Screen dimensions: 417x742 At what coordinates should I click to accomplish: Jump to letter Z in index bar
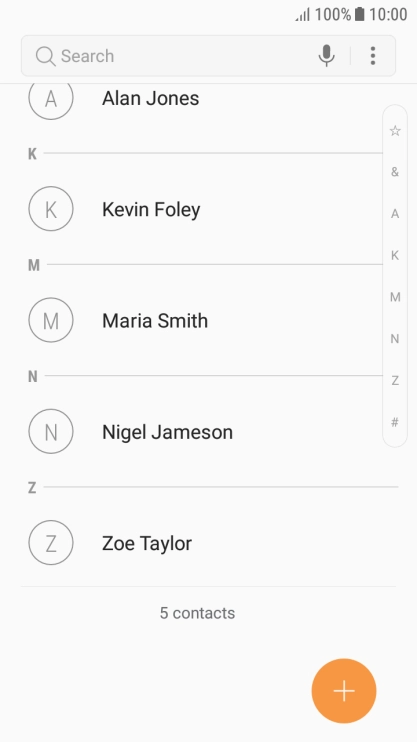395,380
